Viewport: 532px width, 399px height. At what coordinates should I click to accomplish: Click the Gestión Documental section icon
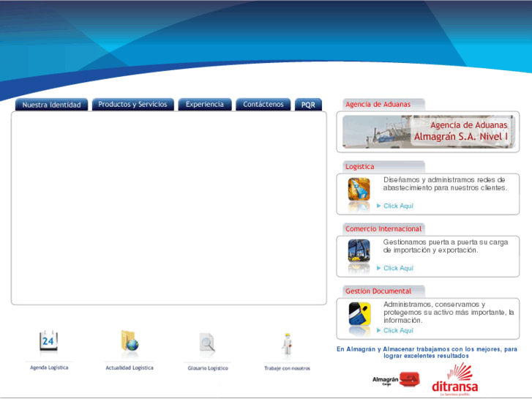coord(359,314)
